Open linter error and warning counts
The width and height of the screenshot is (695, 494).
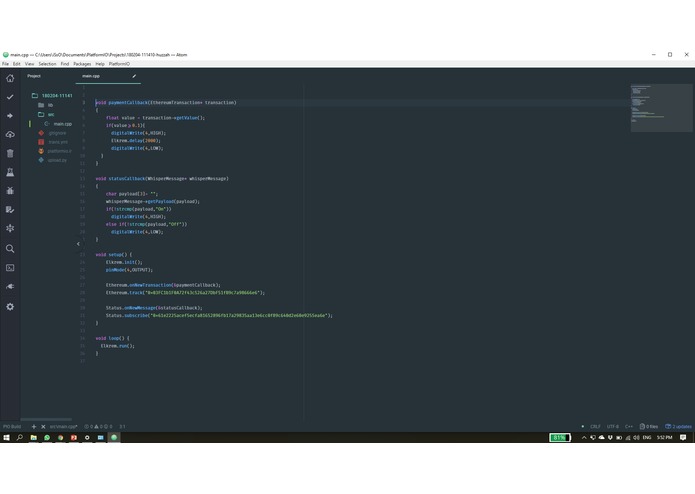point(98,427)
